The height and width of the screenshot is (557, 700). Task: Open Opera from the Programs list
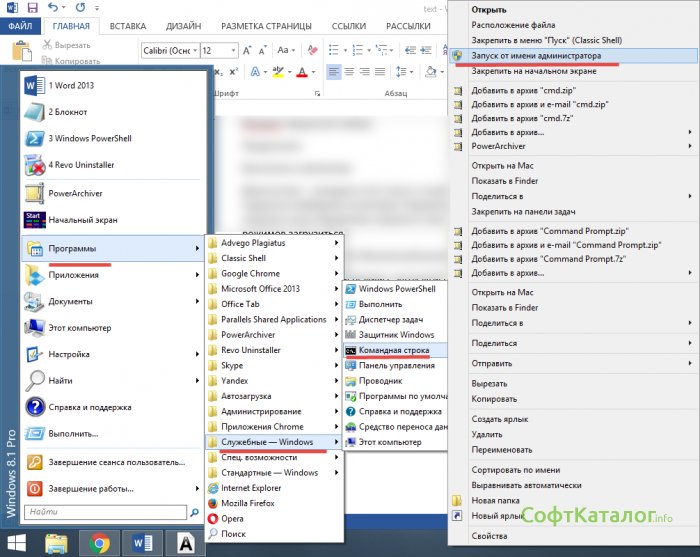pos(232,519)
